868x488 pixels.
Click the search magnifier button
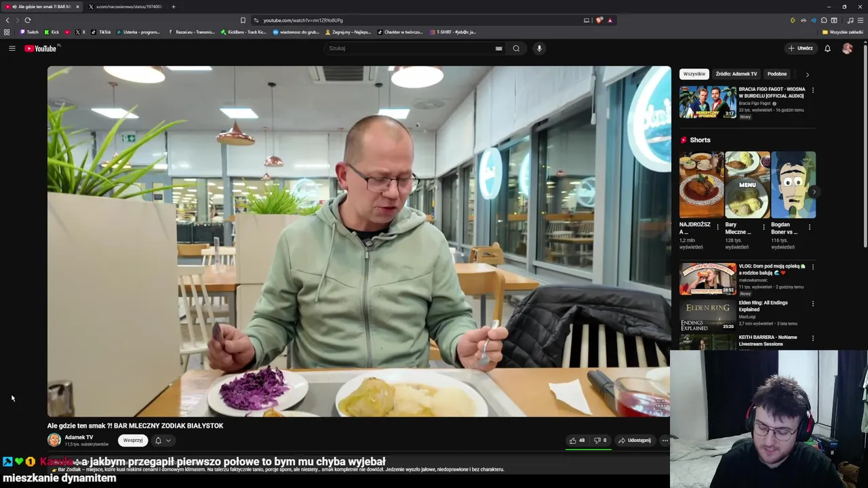(x=516, y=48)
